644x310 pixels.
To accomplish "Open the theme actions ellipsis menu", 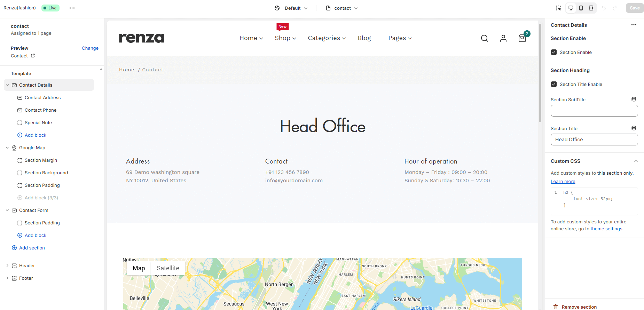I will (72, 8).
